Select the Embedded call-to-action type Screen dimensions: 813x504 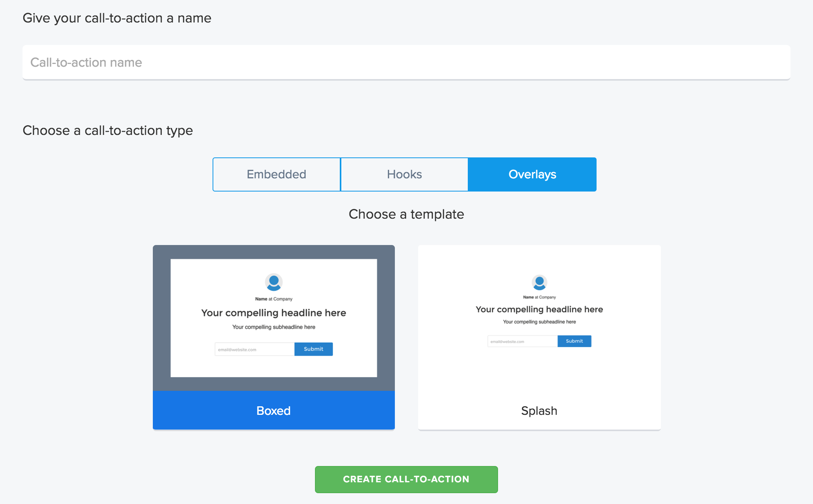277,174
